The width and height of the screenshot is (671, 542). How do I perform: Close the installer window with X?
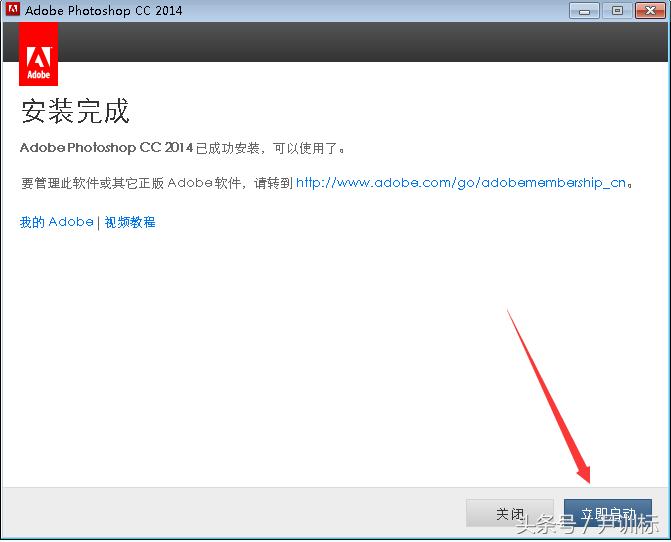(650, 11)
